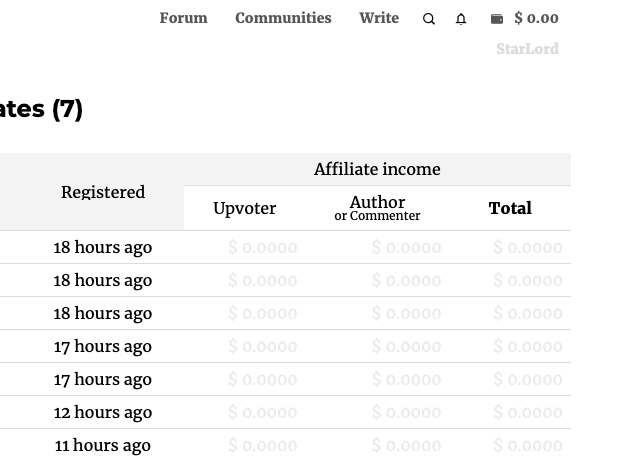Click the Affiliate income header

coord(377,169)
